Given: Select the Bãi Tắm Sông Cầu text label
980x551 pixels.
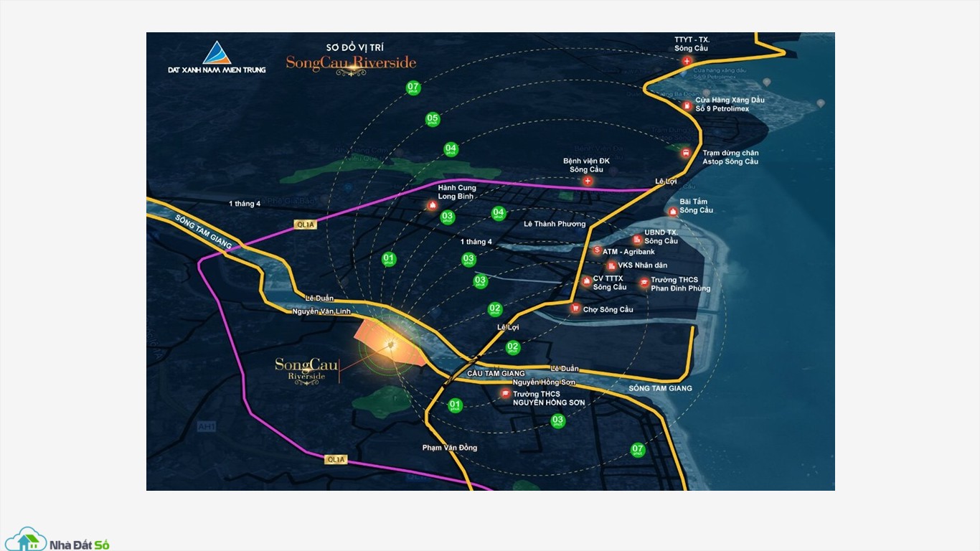Looking at the screenshot, I should (x=697, y=206).
